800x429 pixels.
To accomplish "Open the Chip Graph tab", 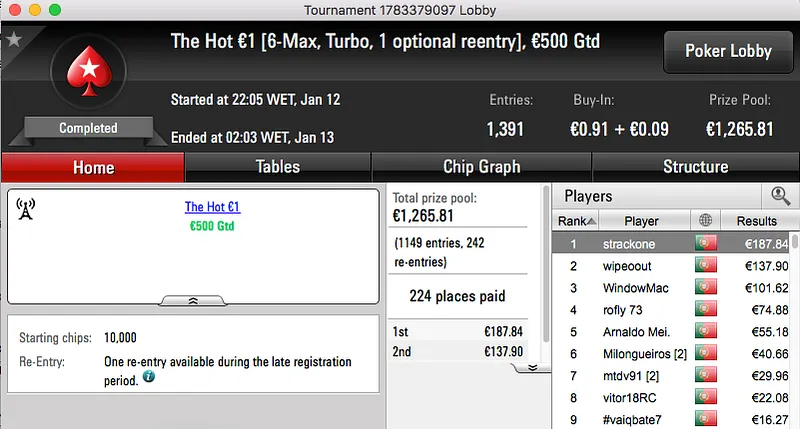I will 481,167.
